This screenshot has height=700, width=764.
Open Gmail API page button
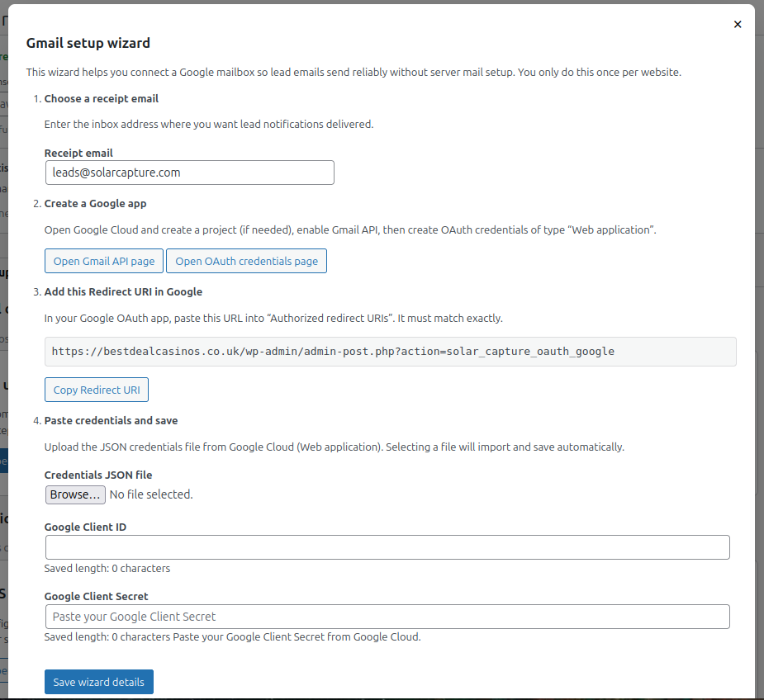point(104,261)
